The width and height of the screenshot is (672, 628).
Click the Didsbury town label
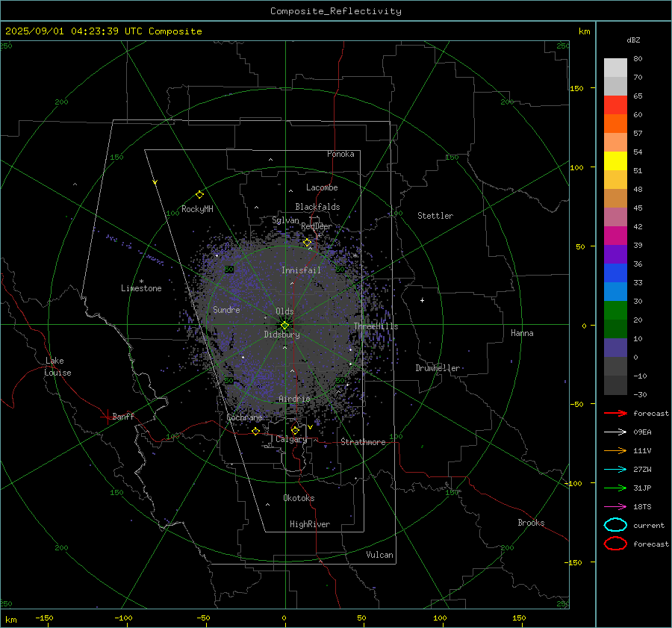(x=281, y=335)
